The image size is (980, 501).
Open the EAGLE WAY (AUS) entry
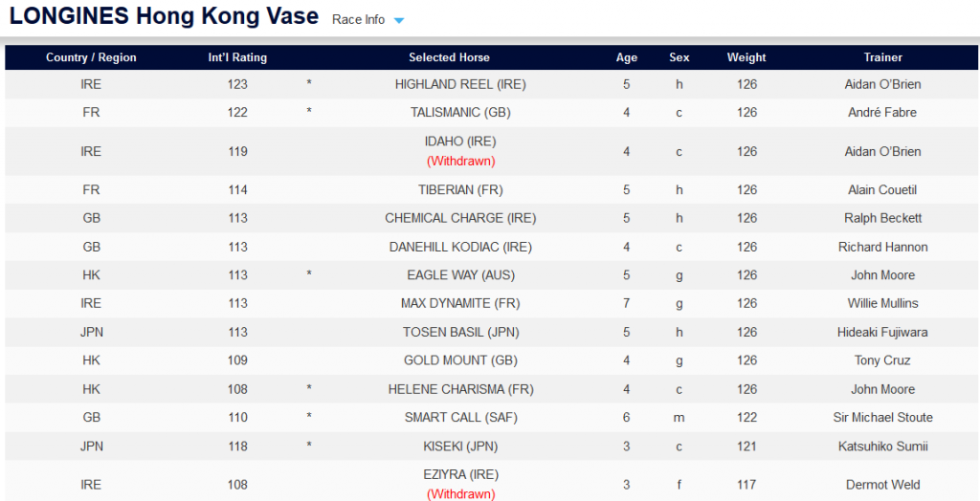pos(460,275)
